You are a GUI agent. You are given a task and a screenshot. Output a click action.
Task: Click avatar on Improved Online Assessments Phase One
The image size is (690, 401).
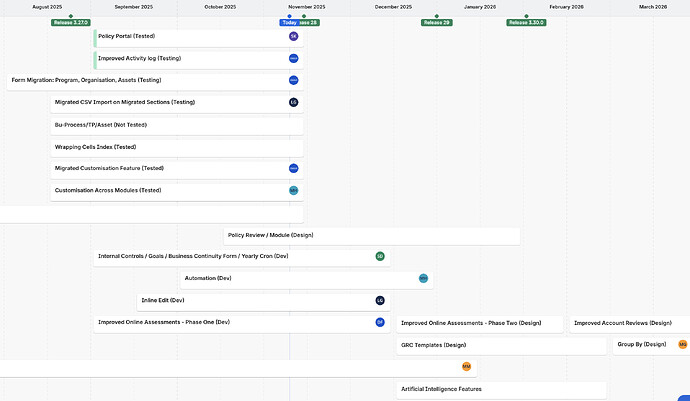tap(380, 322)
